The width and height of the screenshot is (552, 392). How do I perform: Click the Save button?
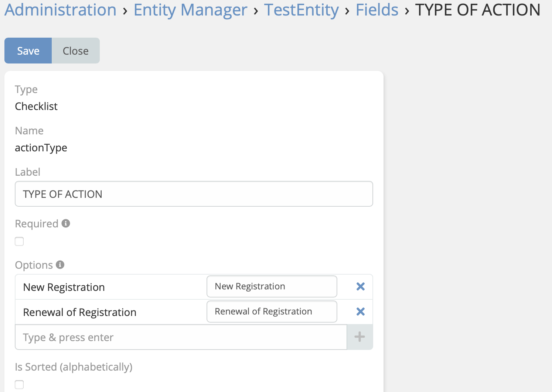coord(28,51)
